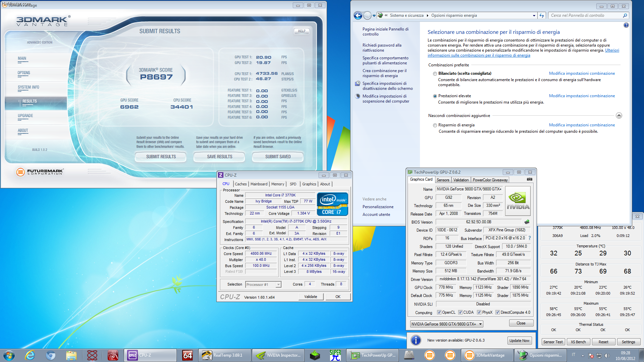Click the Intel Core i7 logo in CPU-Z
Image resolution: width=644 pixels, height=362 pixels.
coord(332,204)
